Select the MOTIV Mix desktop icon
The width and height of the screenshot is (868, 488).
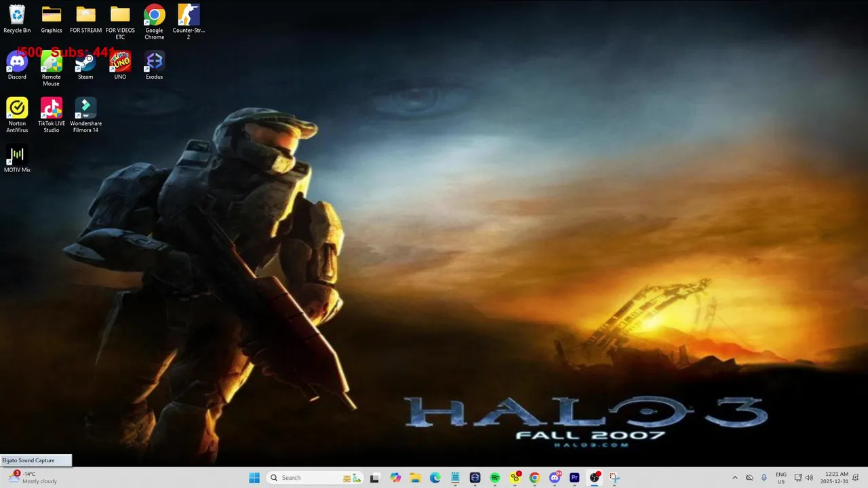click(17, 159)
